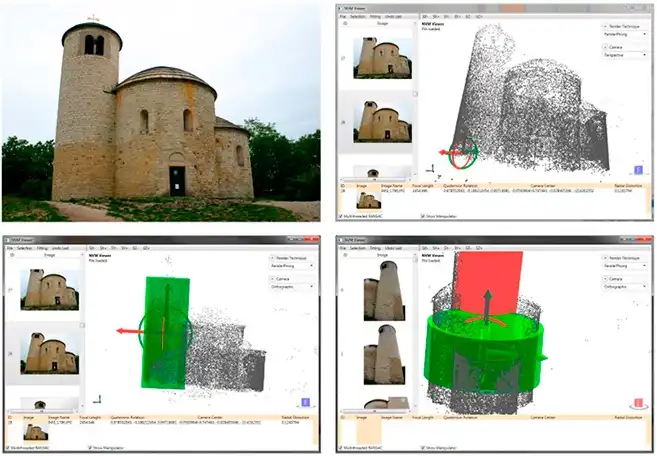
Task: Click the dark vertical arrow on green box
Action: [168, 308]
